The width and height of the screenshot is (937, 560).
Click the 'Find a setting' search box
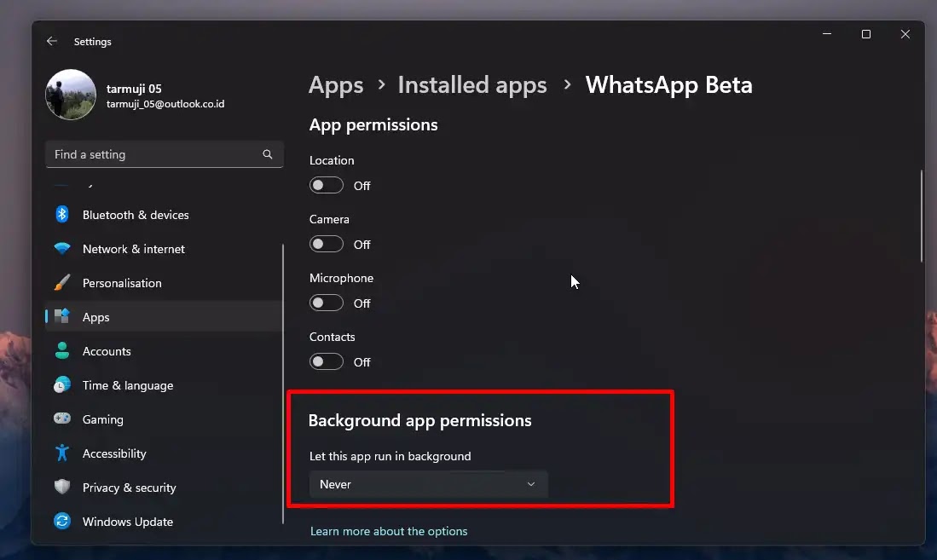click(164, 154)
